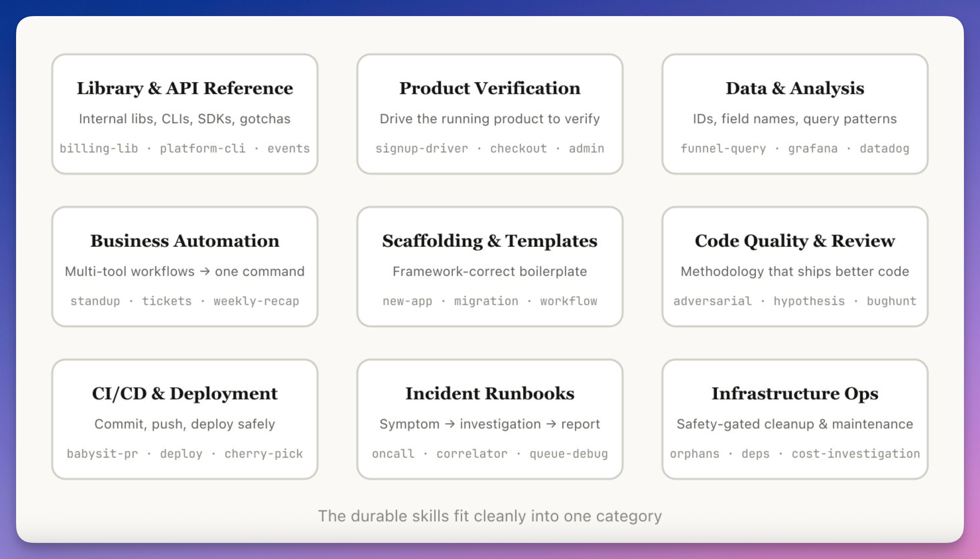The height and width of the screenshot is (559, 980).
Task: Select the bughunt skill tag
Action: [x=891, y=301]
